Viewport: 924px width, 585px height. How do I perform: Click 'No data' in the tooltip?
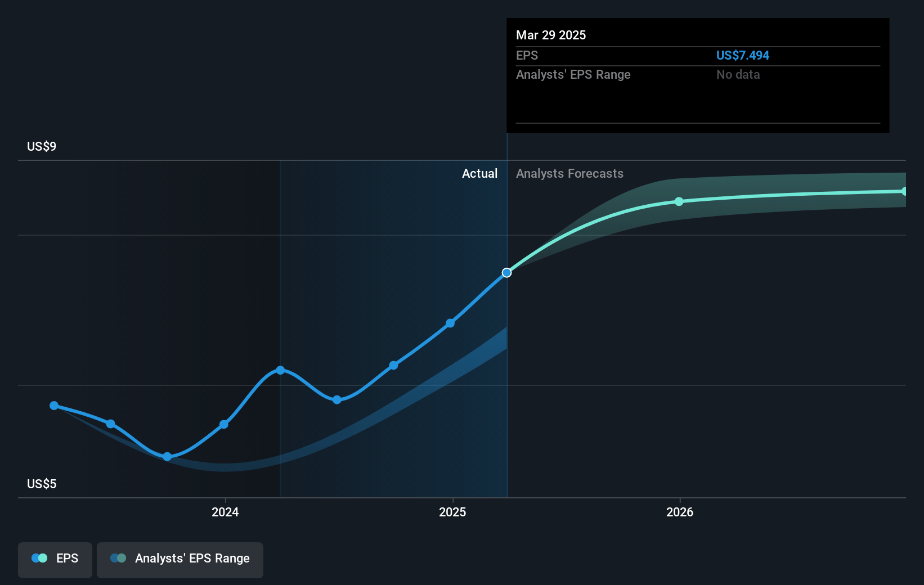(x=738, y=74)
